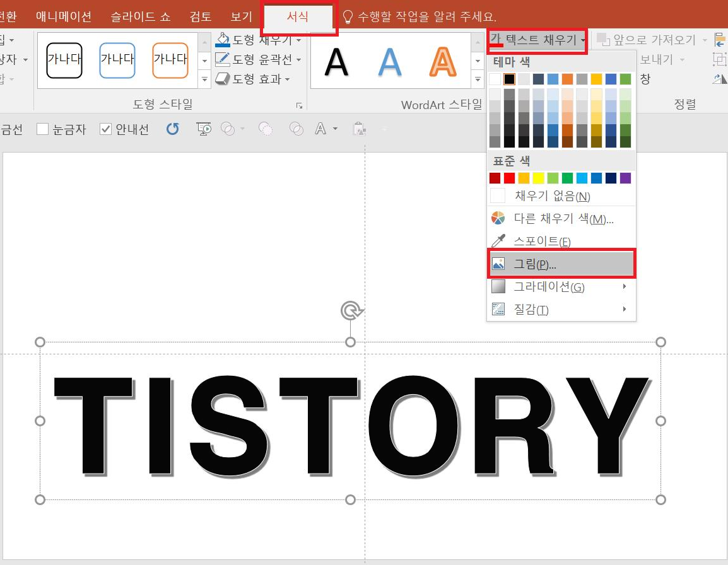The width and height of the screenshot is (728, 565).
Task: Click the blue undo arrow icon
Action: pos(172,129)
